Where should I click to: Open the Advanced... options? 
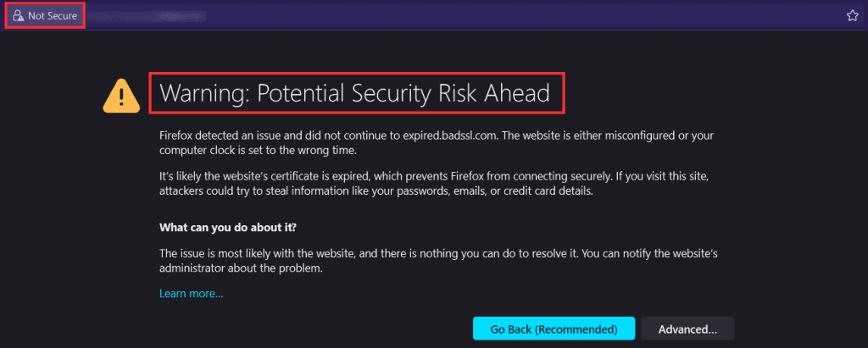coord(687,329)
